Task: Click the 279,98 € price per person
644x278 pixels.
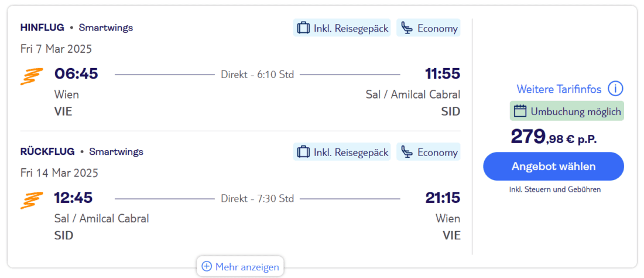Action: (553, 137)
